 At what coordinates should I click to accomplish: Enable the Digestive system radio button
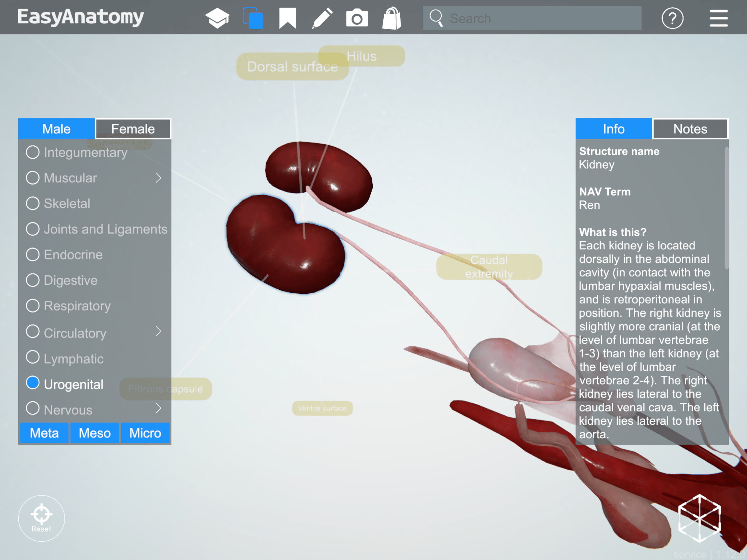(x=33, y=280)
